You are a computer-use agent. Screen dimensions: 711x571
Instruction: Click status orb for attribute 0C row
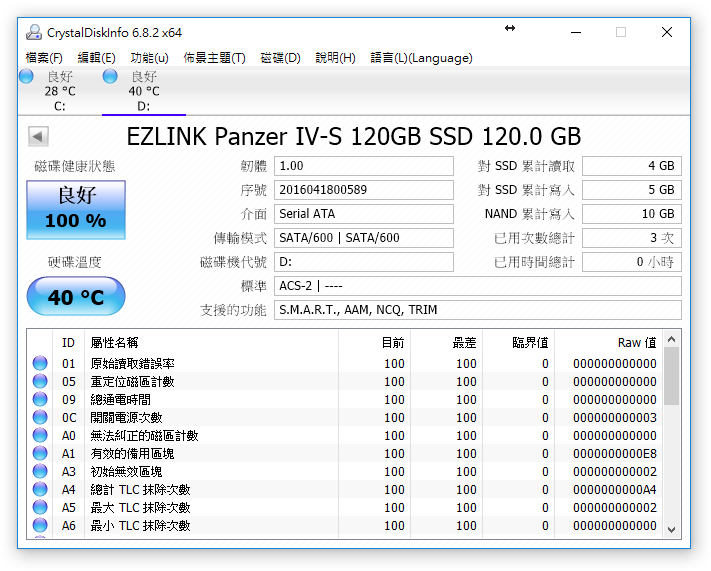point(40,417)
